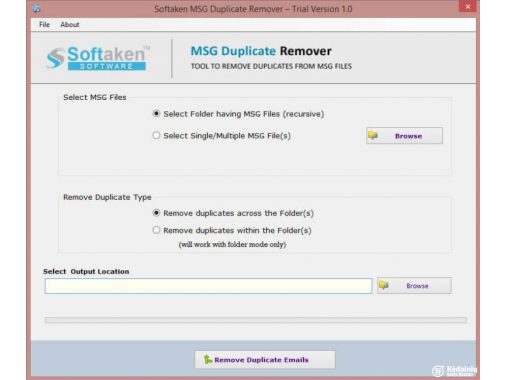Click 'TOOL TO REMOVE DUPLICATES FROM MSG FILES' text
Image resolution: width=506 pixels, height=380 pixels.
pyautogui.click(x=271, y=66)
